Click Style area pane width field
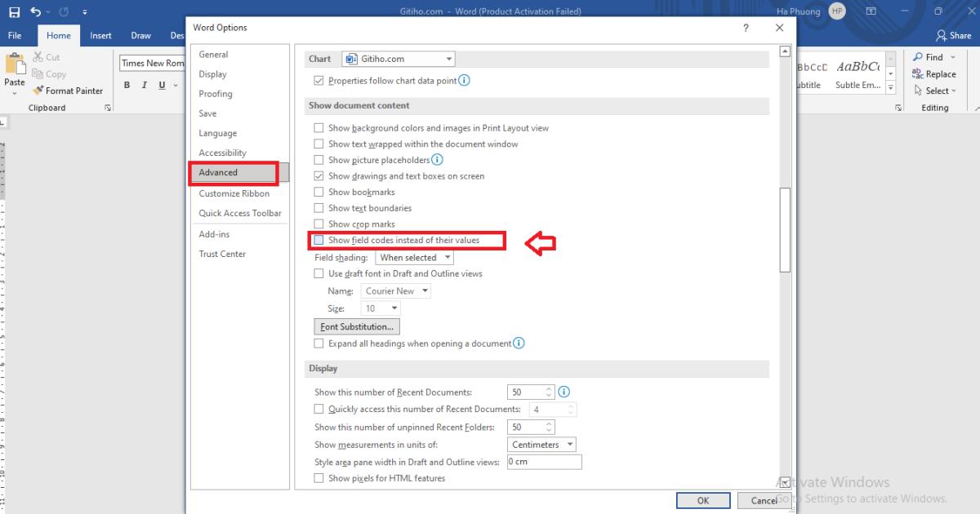Screen dimensions: 980x514 (544, 462)
